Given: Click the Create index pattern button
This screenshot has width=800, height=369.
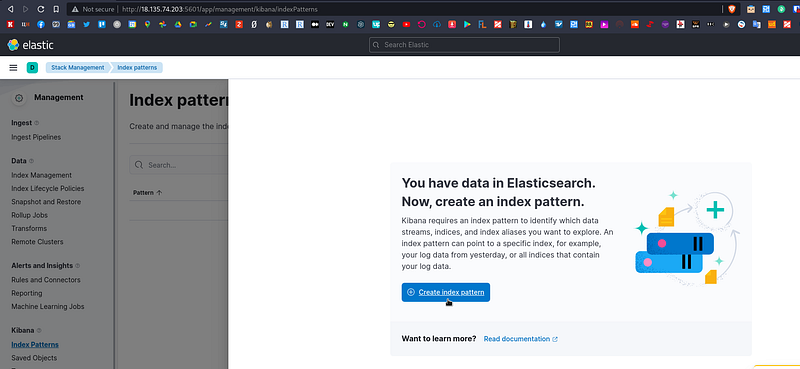Looking at the screenshot, I should 445,292.
